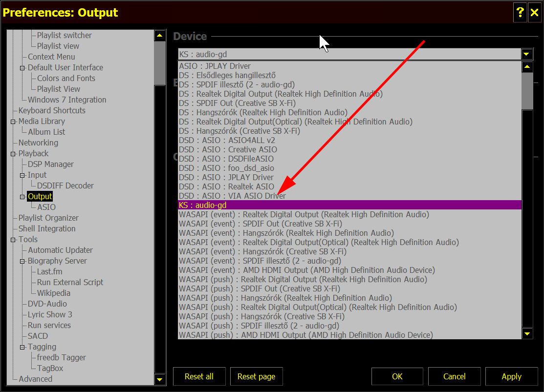Screen dimensions: 544x392
Task: Select Run services page
Action: tap(49, 326)
